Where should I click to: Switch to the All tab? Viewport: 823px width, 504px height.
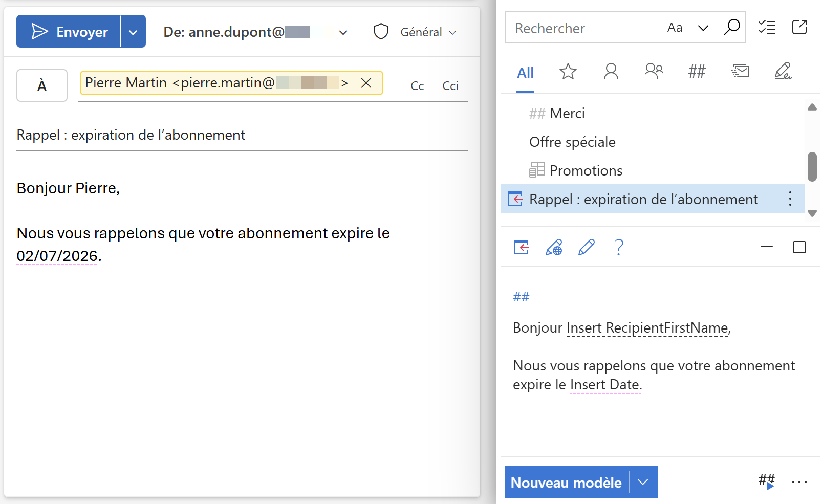point(525,73)
